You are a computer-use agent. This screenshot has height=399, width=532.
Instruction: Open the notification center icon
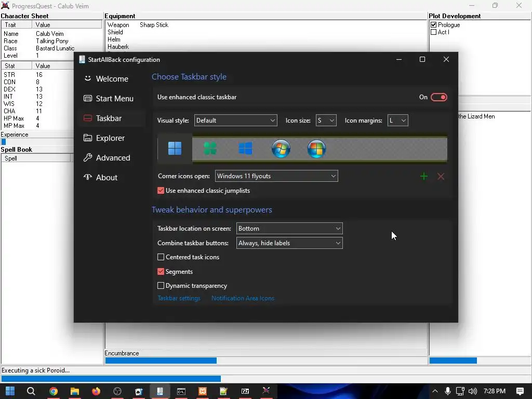[x=520, y=391]
